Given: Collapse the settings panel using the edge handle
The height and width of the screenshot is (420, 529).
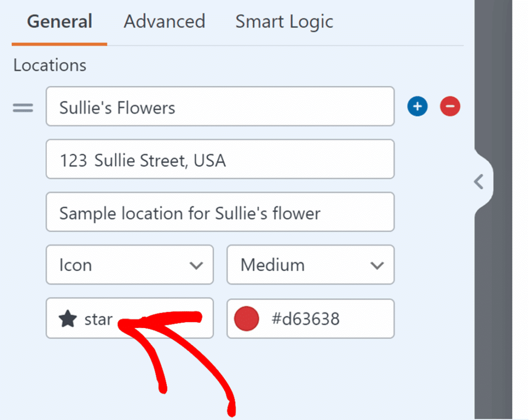Looking at the screenshot, I should coord(478,182).
